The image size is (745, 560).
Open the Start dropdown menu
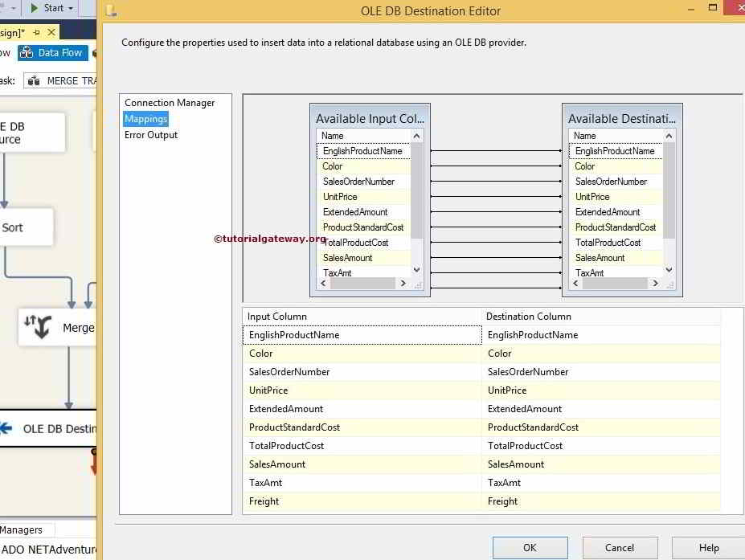(71, 8)
